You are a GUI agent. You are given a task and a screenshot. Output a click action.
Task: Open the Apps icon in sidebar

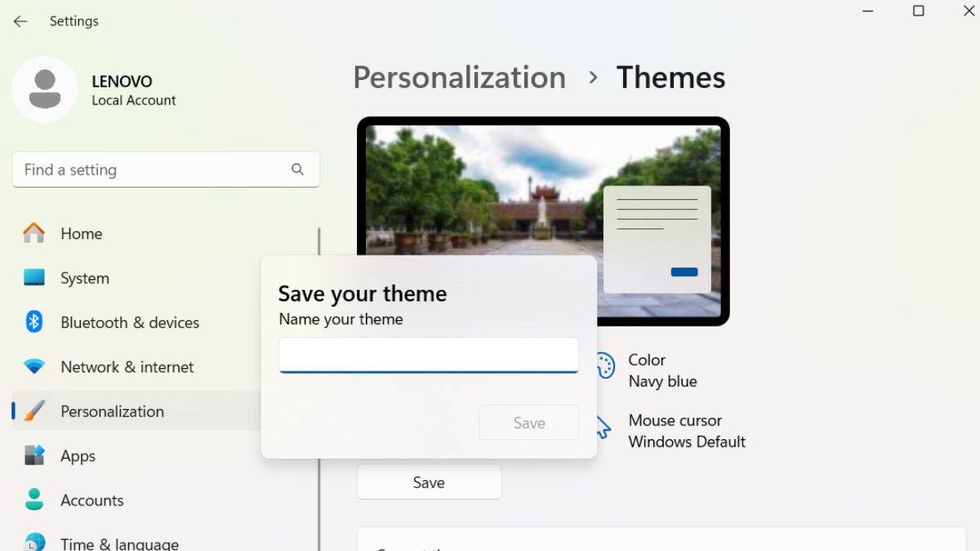[33, 455]
